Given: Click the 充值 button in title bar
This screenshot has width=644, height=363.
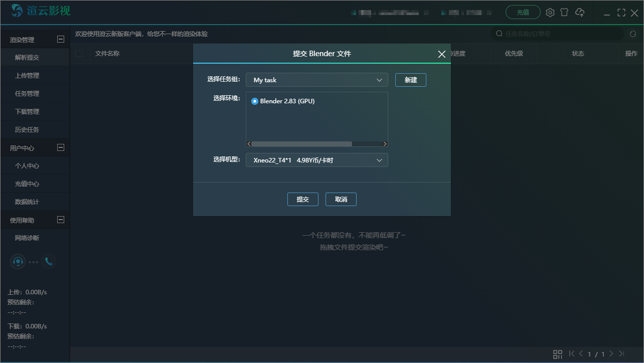Looking at the screenshot, I should (523, 12).
